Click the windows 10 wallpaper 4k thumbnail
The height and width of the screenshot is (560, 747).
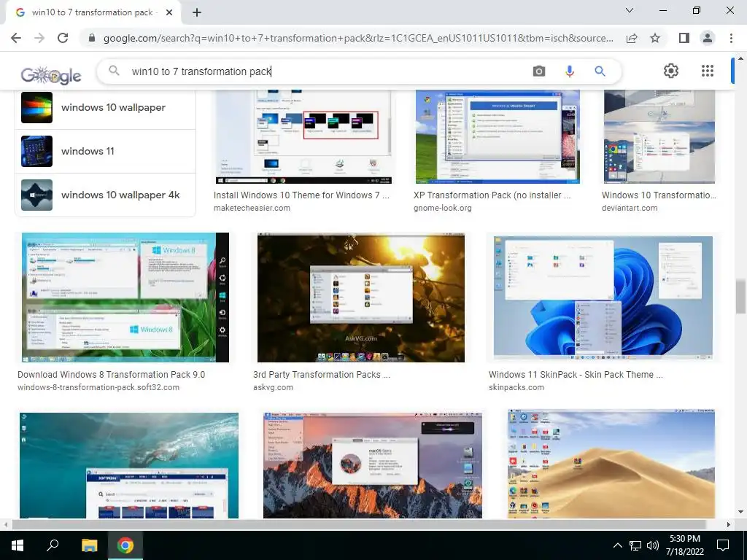point(36,195)
